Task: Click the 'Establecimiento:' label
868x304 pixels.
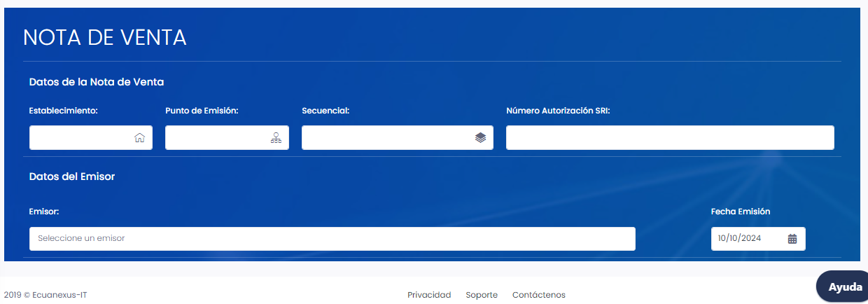Action: 64,111
